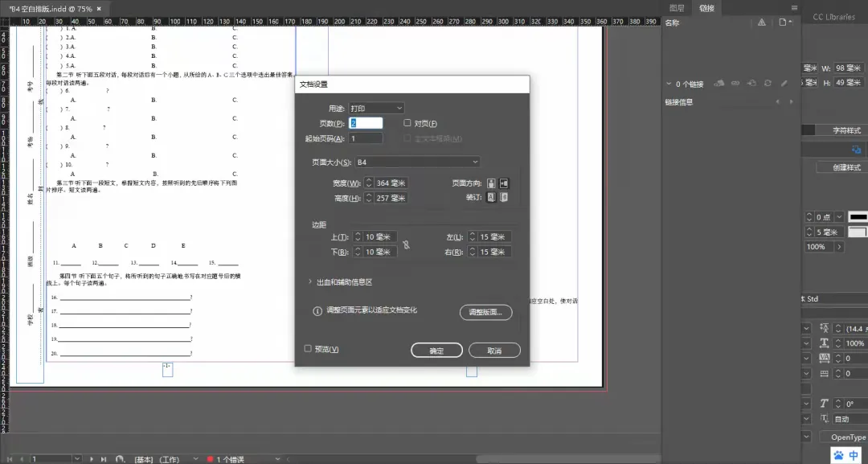Click the red preflight error indicator
Viewport: 868px width, 464px height.
[210, 459]
